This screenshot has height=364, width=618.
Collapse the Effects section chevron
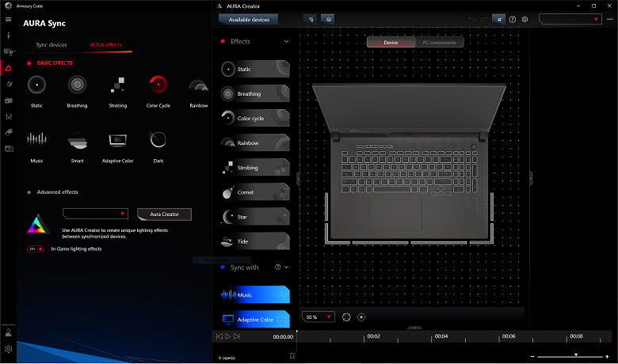tap(287, 41)
